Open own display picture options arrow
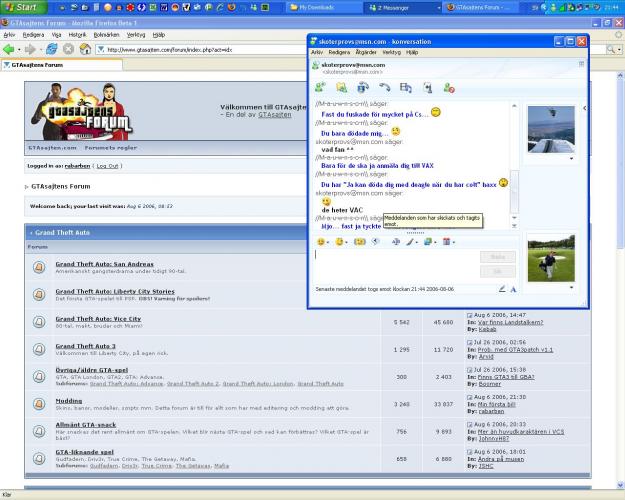This screenshot has width=625, height=500. [x=571, y=287]
